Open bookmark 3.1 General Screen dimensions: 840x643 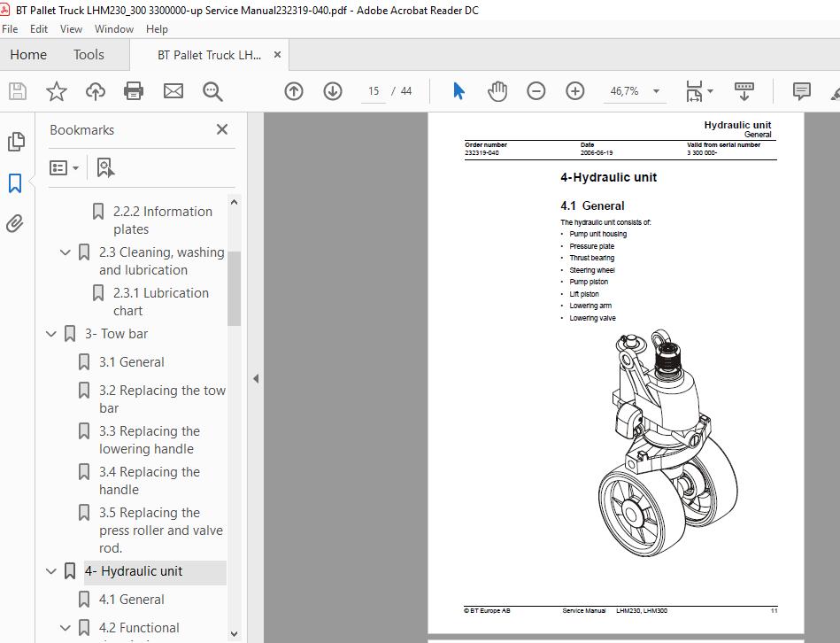click(131, 362)
